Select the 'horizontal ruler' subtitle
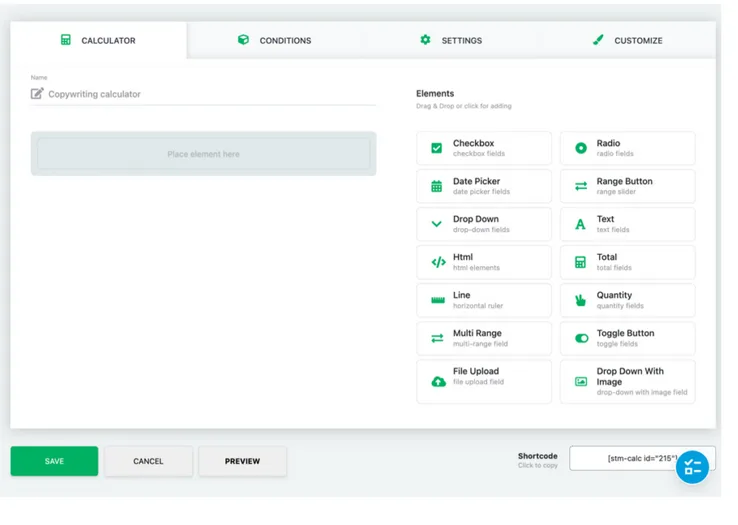This screenshot has height=525, width=738. (478, 306)
